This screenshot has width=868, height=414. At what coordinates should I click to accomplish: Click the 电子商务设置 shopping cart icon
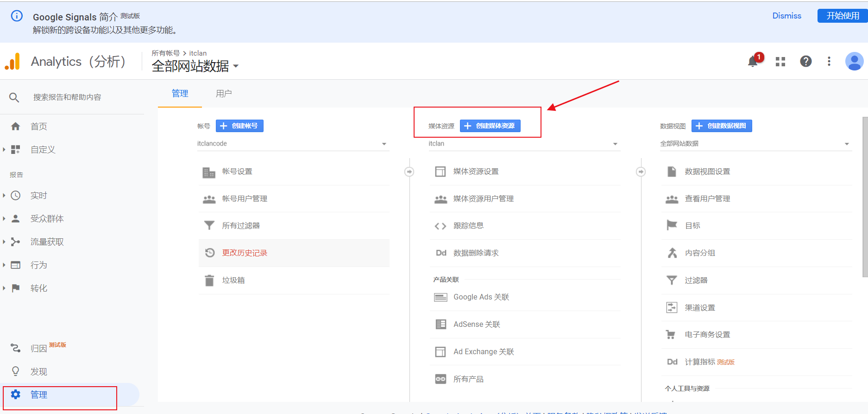click(x=671, y=335)
